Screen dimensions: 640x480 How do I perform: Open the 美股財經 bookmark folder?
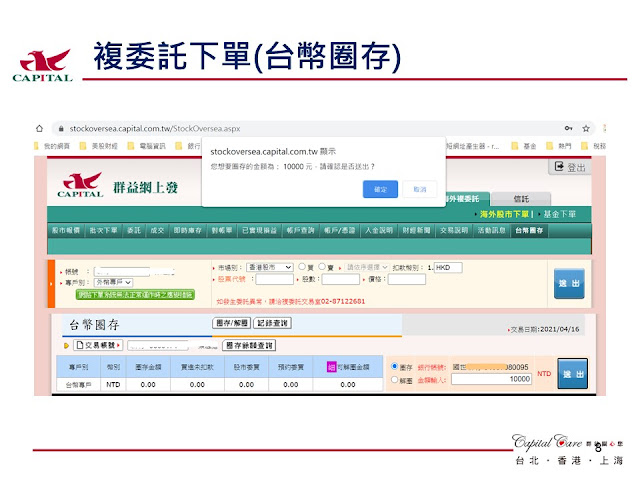(x=99, y=146)
